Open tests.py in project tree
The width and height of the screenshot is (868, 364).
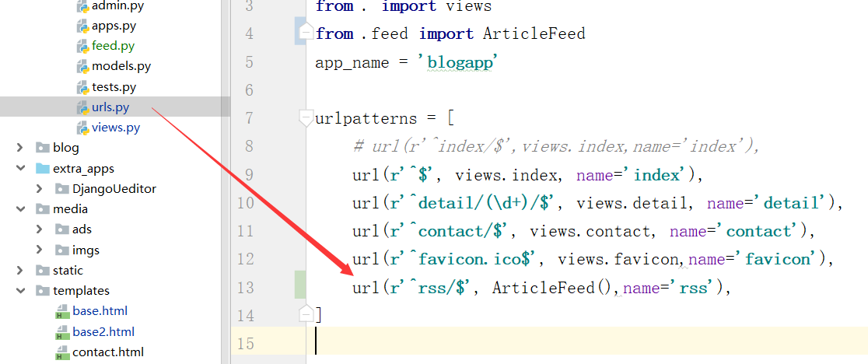[x=114, y=87]
